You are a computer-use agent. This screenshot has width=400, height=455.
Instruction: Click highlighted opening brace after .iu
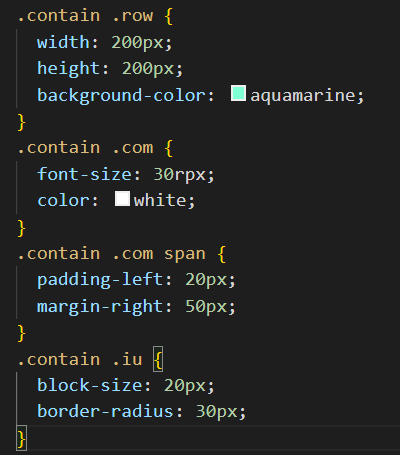(x=158, y=359)
